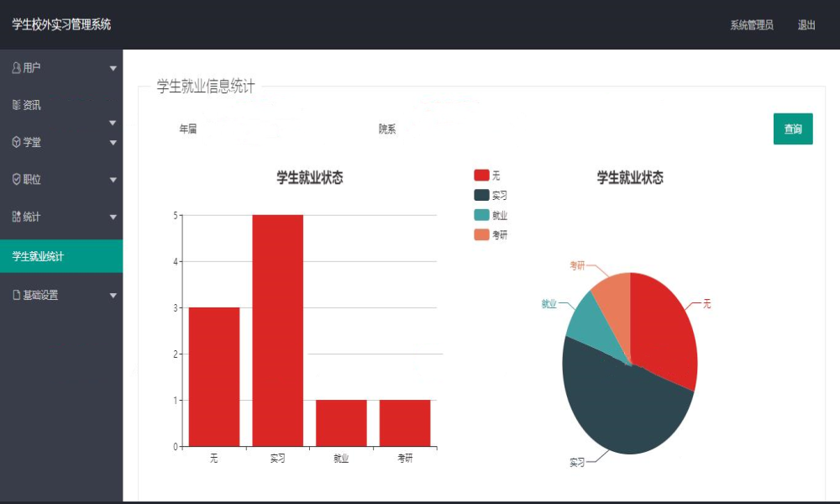Click the 学堂 cube icon in sidebar

click(17, 142)
